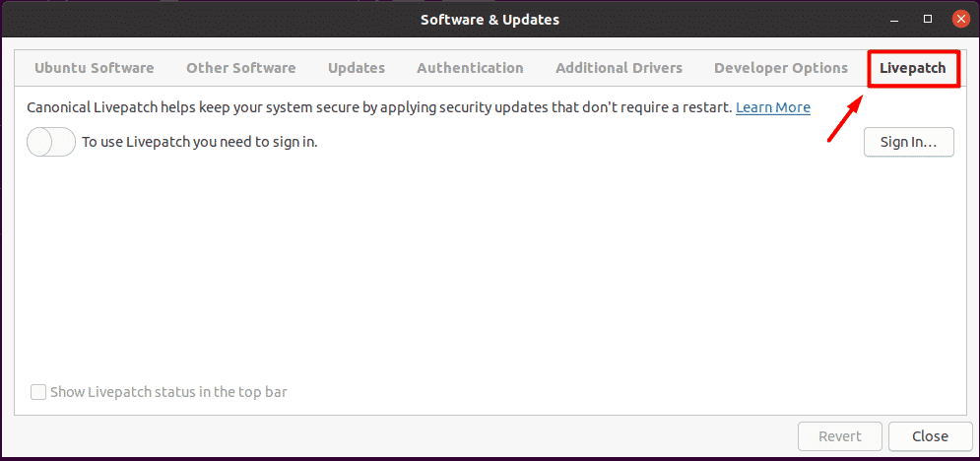Go to the Updates tab

pos(357,68)
